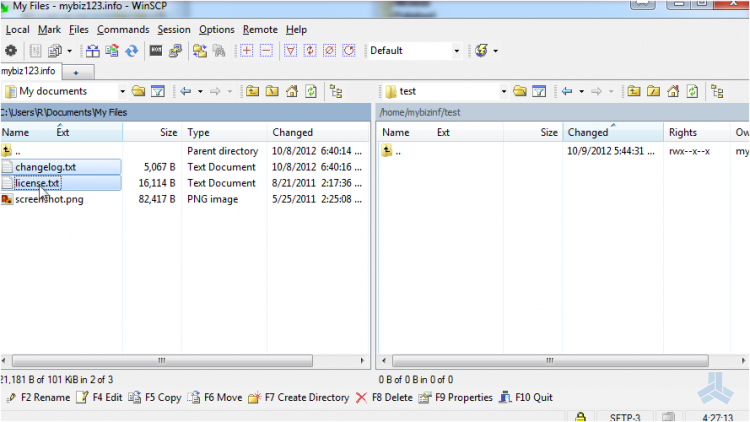This screenshot has width=750, height=422.
Task: Click the Restore Selection icon
Action: coord(349,50)
